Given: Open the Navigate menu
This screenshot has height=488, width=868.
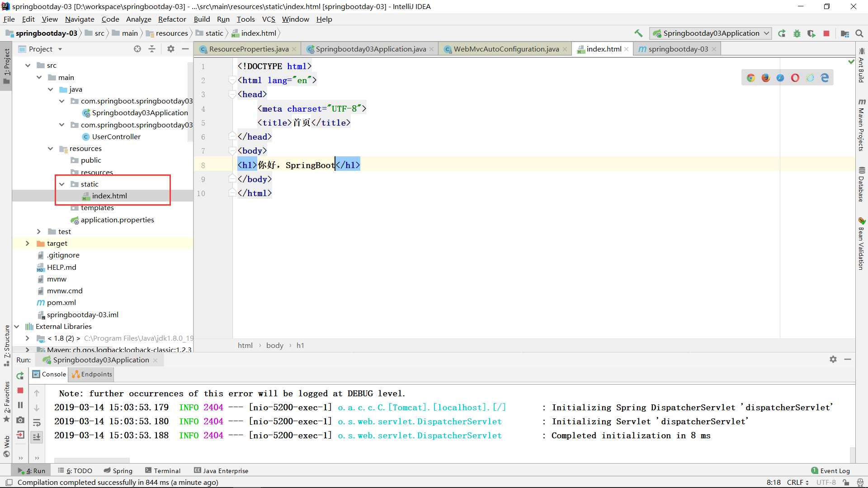Looking at the screenshot, I should (80, 19).
